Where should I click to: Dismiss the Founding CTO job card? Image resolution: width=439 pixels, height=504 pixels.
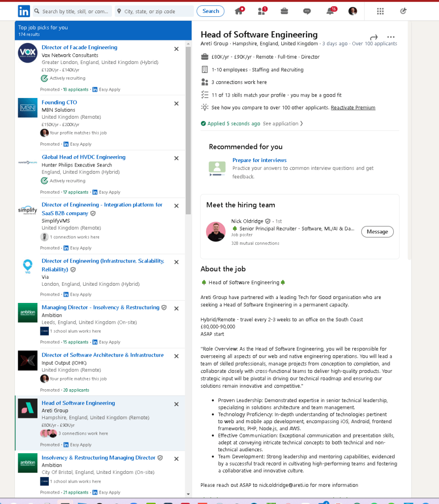pyautogui.click(x=176, y=103)
